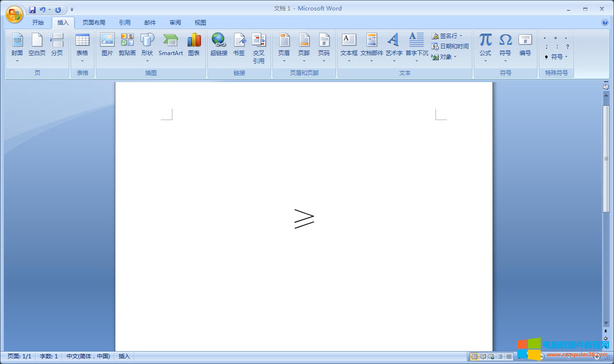The width and height of the screenshot is (614, 364).
Task: Insert the comma special symbol
Action: (x=545, y=38)
